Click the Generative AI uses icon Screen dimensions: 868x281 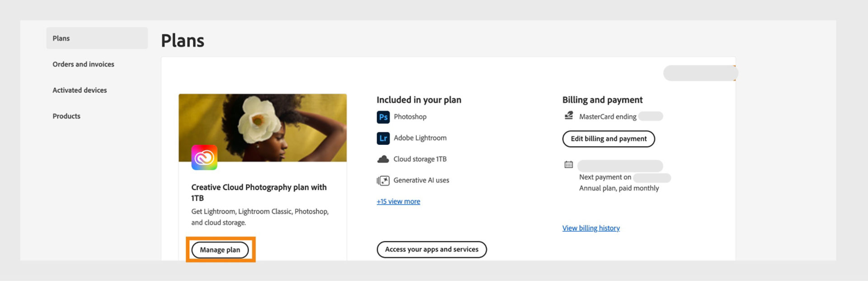point(383,181)
